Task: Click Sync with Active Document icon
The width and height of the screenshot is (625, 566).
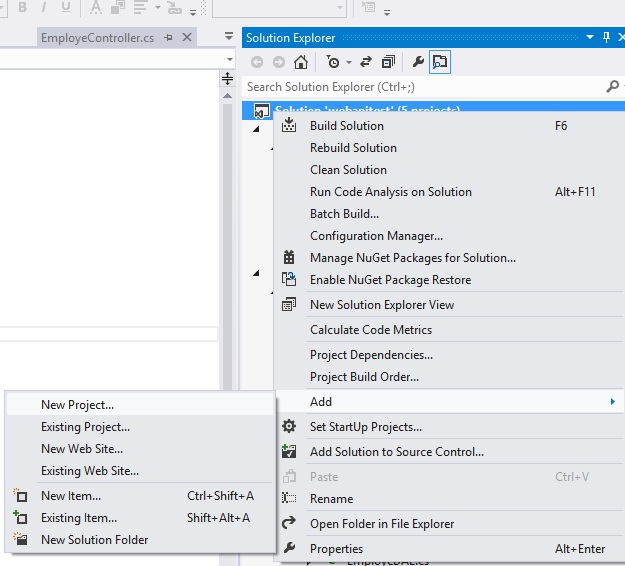Action: click(x=366, y=62)
